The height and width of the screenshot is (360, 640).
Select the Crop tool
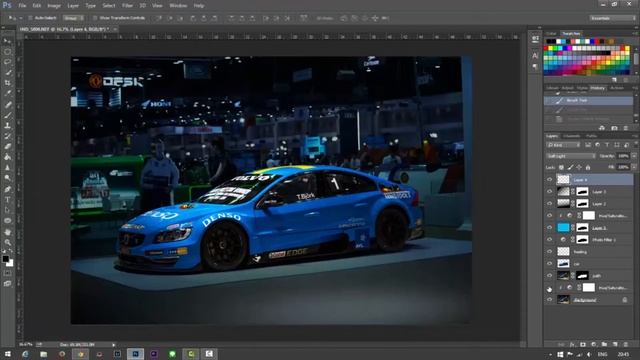tap(7, 83)
